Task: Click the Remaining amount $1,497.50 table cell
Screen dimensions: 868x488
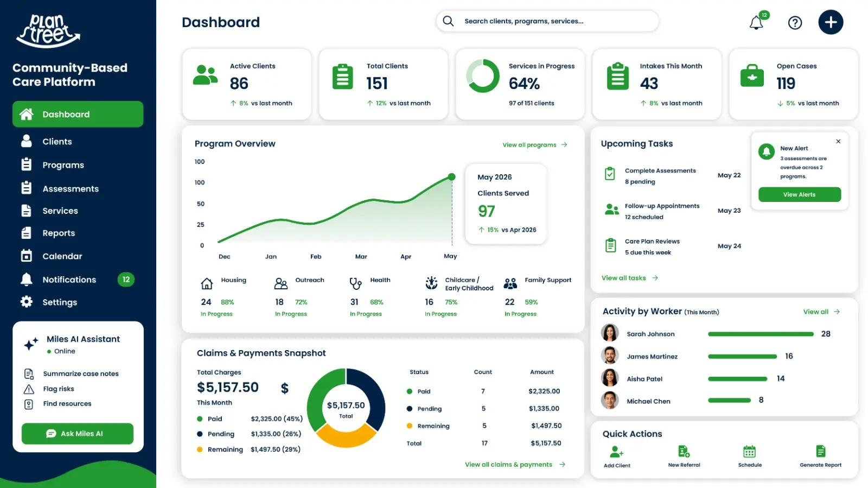Action: (546, 426)
